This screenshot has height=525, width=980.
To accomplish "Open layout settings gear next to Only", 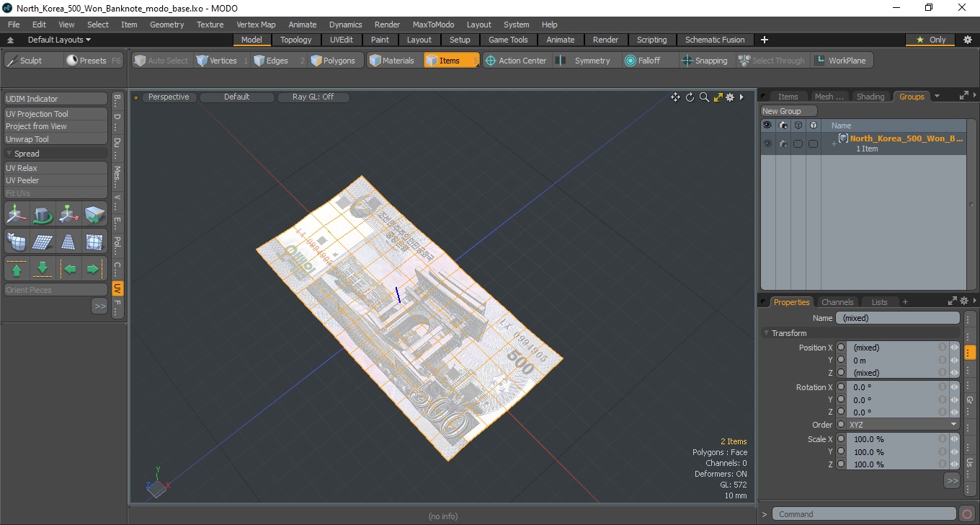I will (x=967, y=40).
